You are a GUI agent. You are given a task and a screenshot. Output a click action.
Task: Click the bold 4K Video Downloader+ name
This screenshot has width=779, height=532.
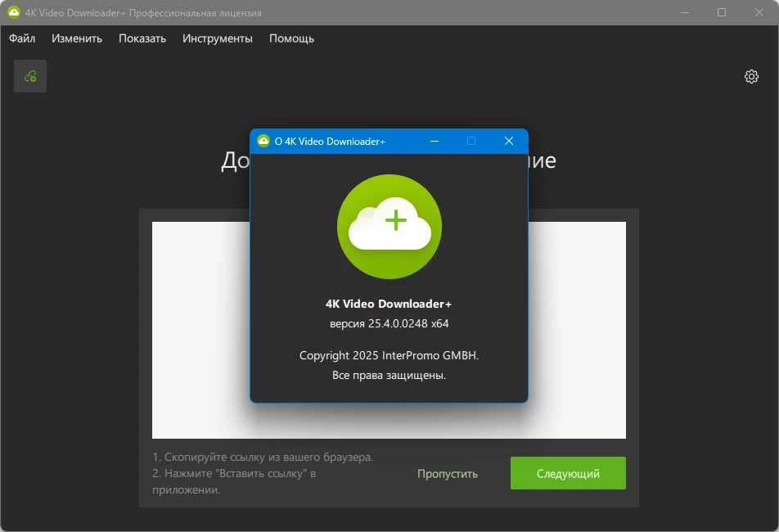click(x=389, y=304)
